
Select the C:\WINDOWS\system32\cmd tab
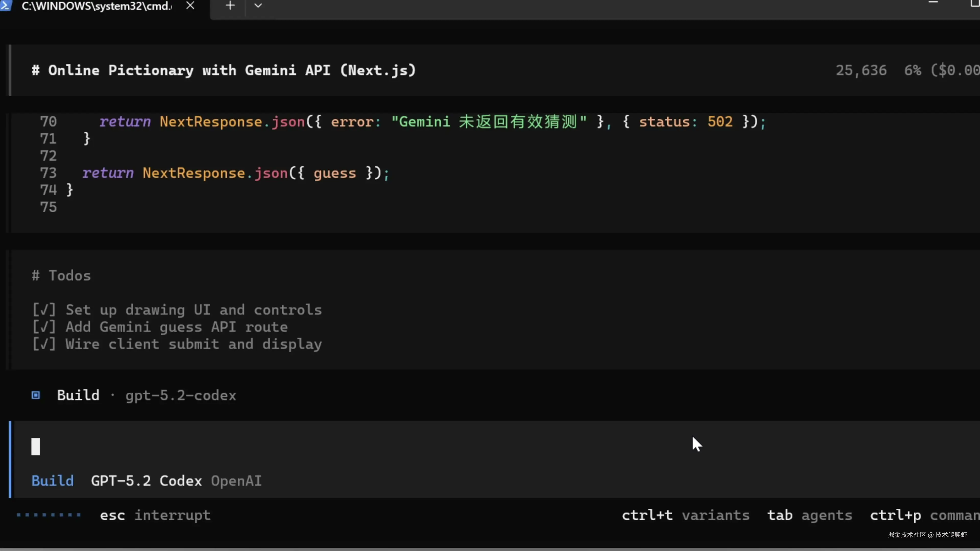[97, 6]
